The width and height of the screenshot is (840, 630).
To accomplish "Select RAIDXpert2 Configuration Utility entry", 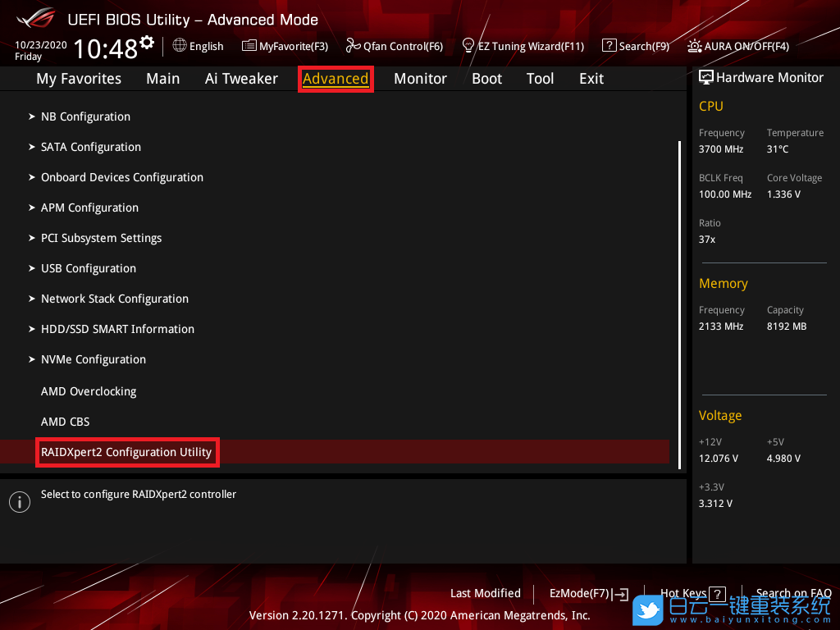I will pyautogui.click(x=126, y=452).
